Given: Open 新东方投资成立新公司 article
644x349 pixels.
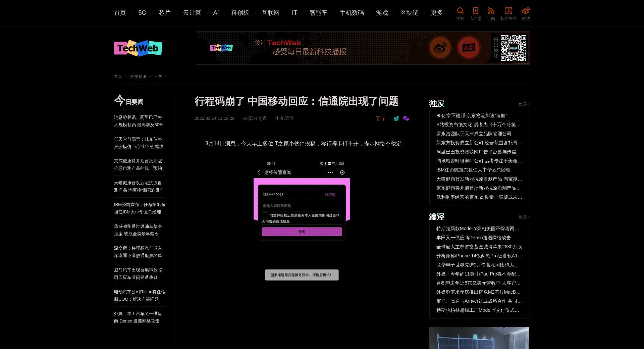Looking at the screenshot, I should point(479,143).
